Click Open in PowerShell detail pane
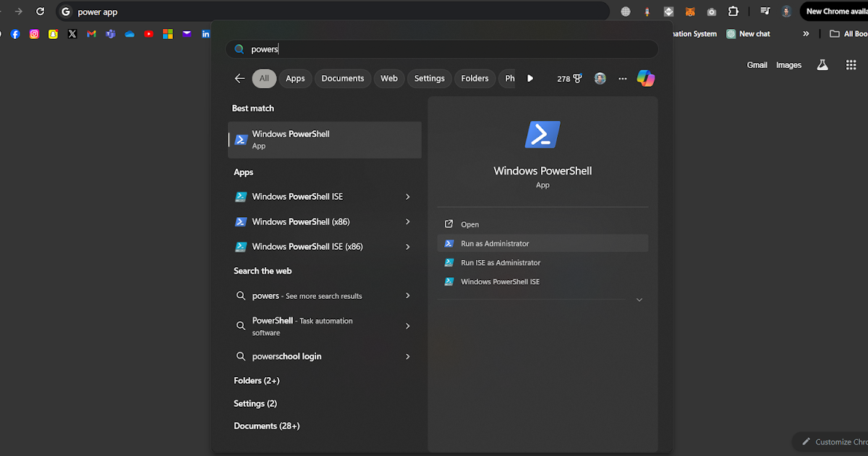868x456 pixels. pos(542,224)
